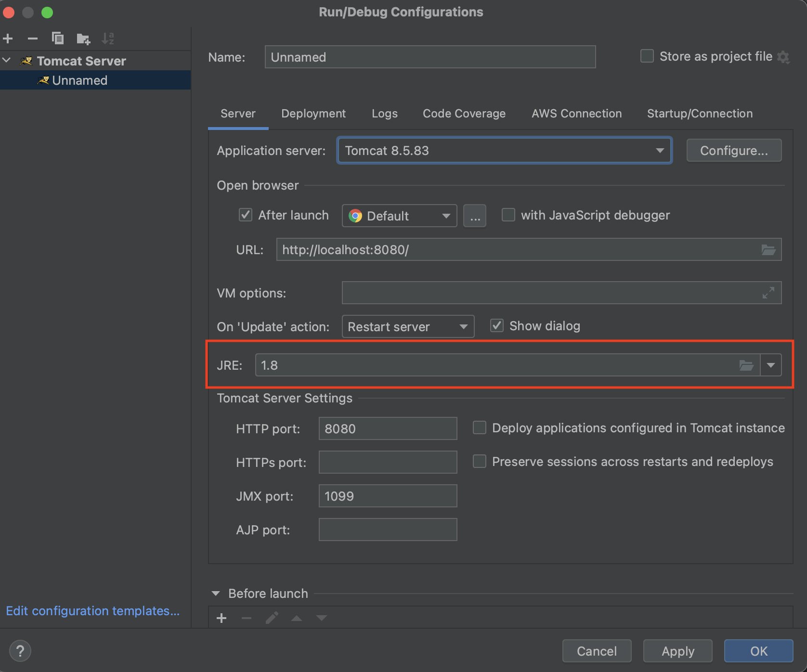Image resolution: width=807 pixels, height=672 pixels.
Task: Open the Application server dropdown
Action: [x=505, y=151]
